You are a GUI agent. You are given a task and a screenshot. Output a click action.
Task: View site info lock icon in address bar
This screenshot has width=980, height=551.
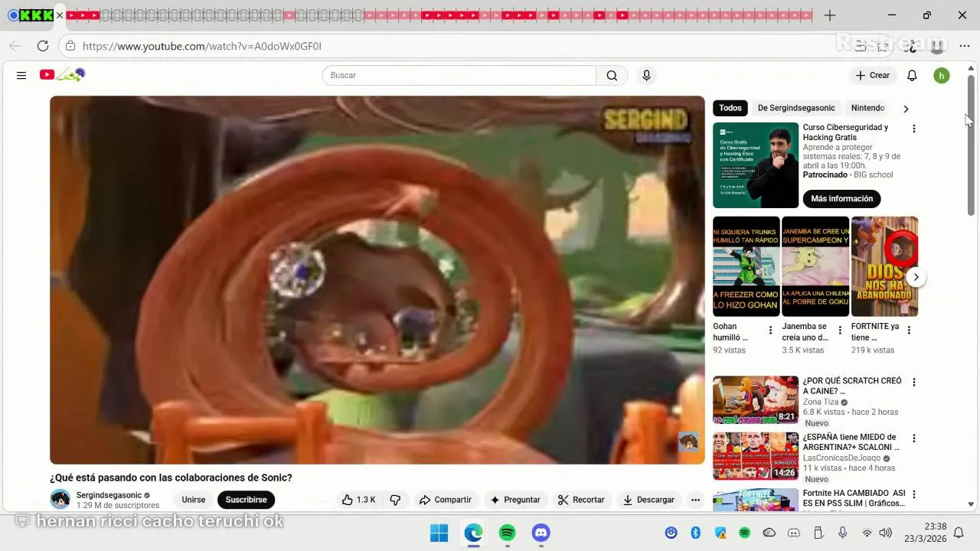point(70,46)
